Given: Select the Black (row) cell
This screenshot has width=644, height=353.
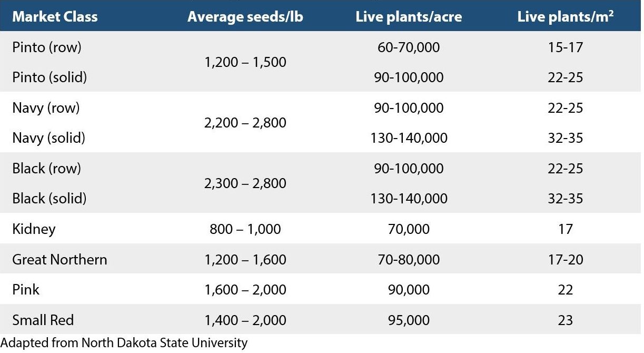Looking at the screenshot, I should pos(47,169).
